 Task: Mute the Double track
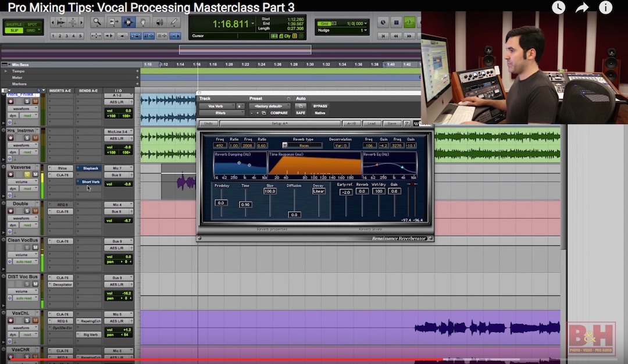tap(34, 210)
